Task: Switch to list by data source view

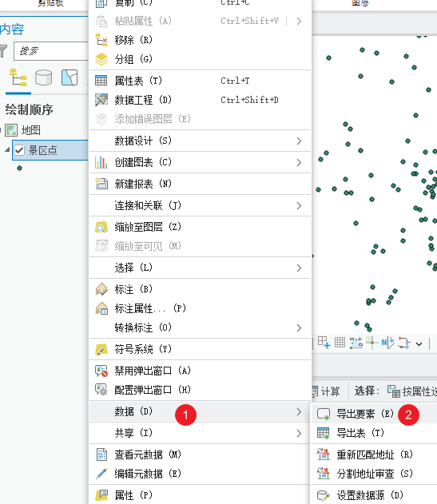Action: [x=43, y=77]
